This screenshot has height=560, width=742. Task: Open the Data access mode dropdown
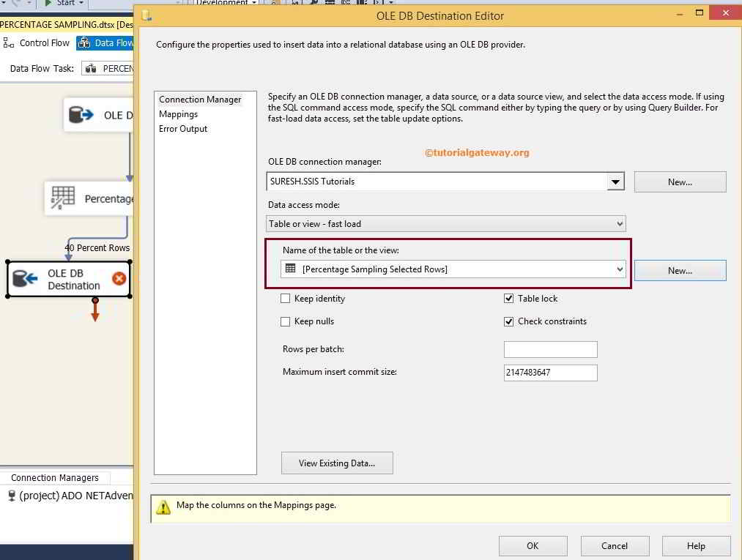click(x=619, y=223)
